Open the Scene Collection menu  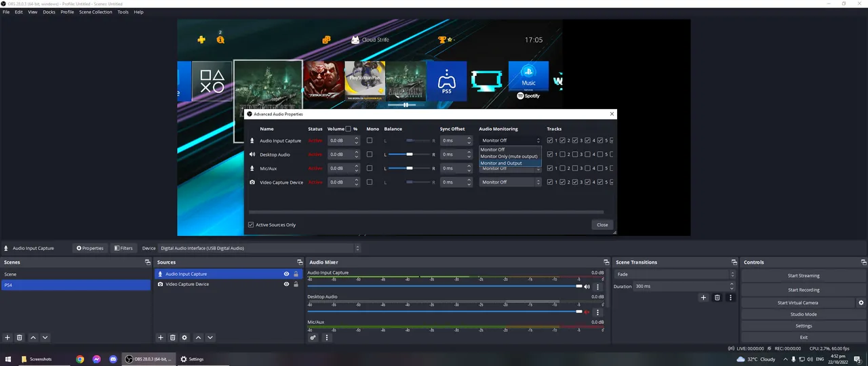click(96, 12)
